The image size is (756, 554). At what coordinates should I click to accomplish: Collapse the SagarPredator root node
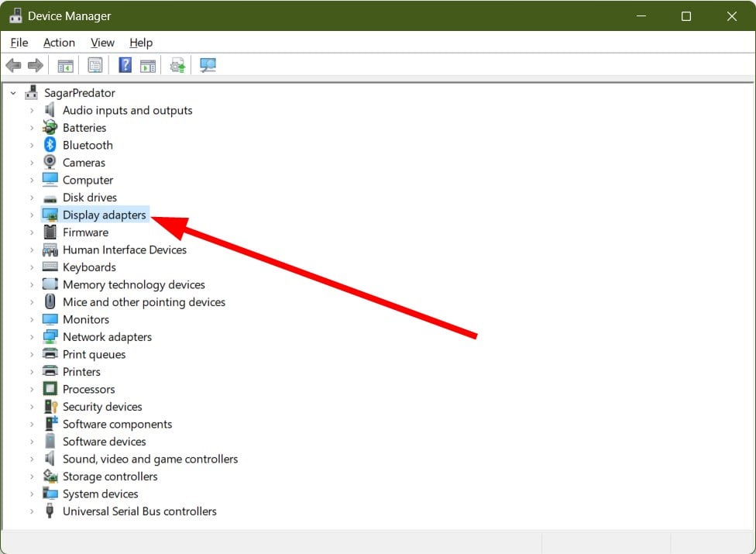click(13, 92)
